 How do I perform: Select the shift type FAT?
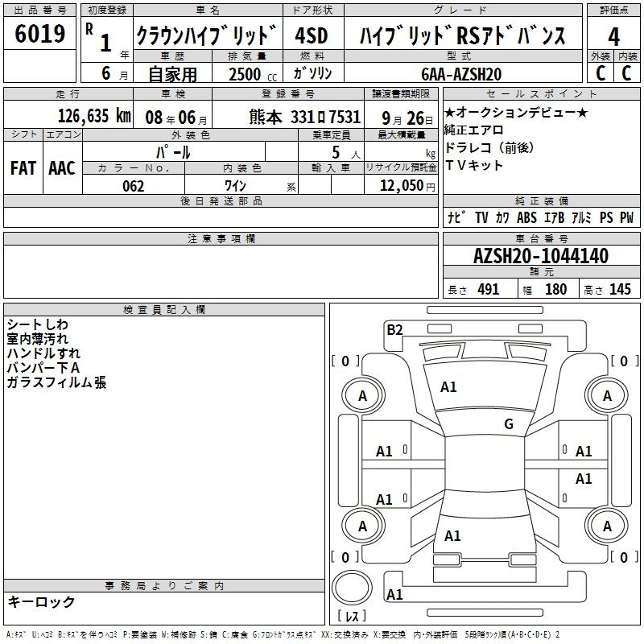pos(23,168)
